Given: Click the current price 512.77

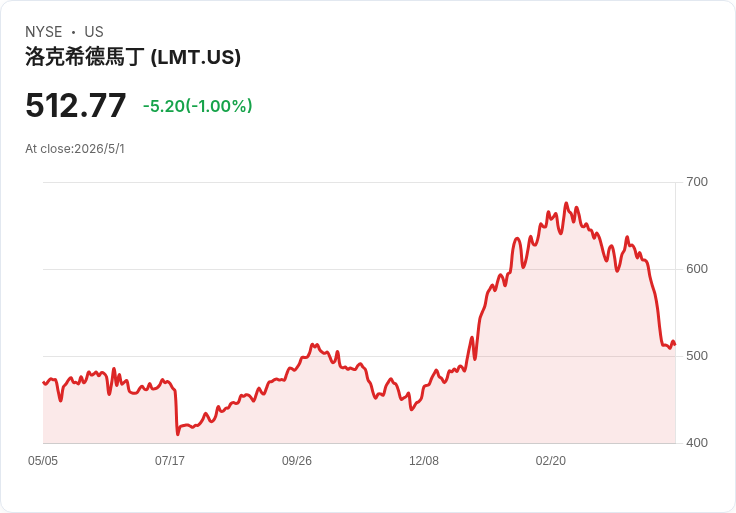Looking at the screenshot, I should tap(76, 105).
